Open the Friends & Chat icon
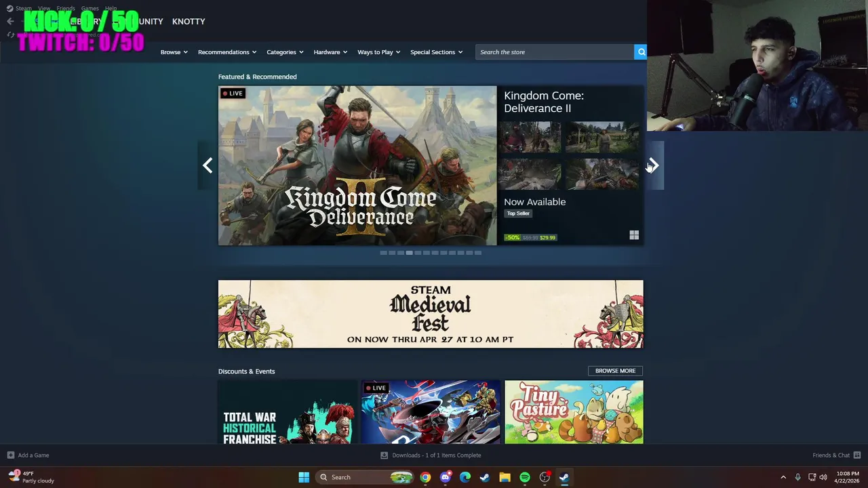The image size is (868, 488). (x=857, y=455)
